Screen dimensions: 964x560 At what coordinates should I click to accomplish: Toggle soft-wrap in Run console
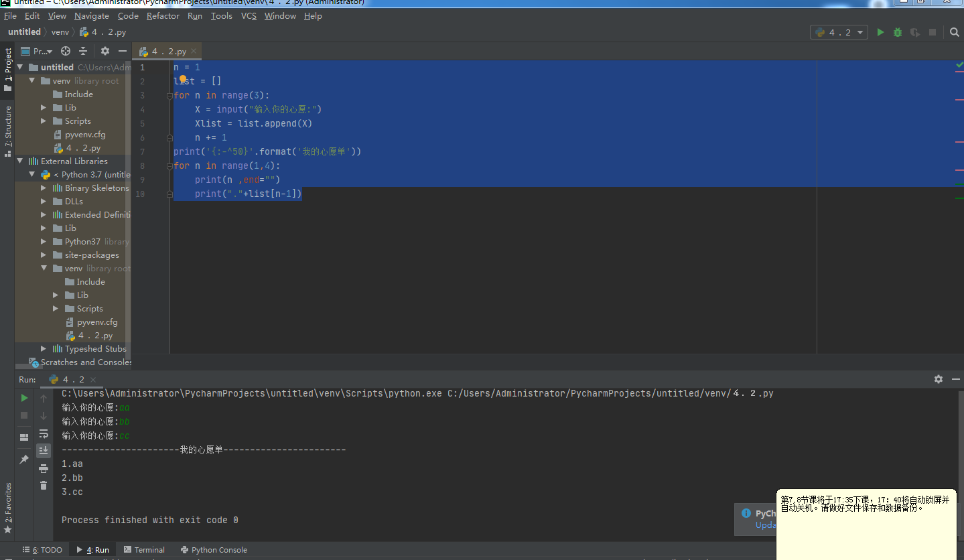44,433
